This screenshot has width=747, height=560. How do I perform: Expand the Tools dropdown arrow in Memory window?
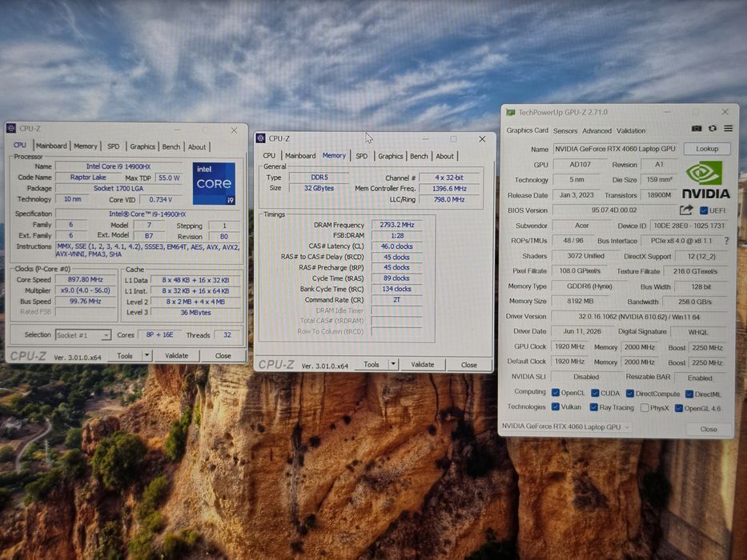click(393, 364)
